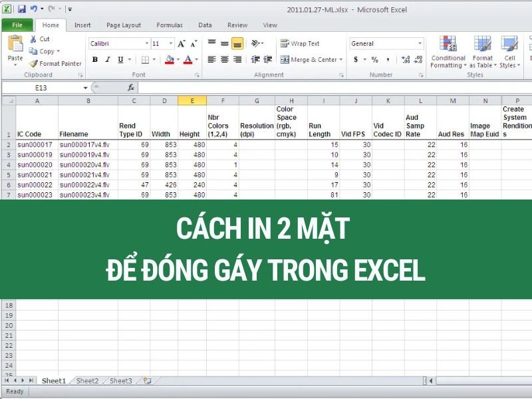Apply Accounting dollar format

tap(356, 60)
